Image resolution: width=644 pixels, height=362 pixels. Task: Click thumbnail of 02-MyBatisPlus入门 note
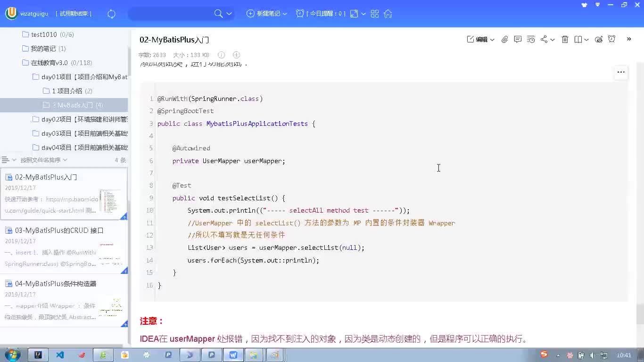[x=110, y=200]
